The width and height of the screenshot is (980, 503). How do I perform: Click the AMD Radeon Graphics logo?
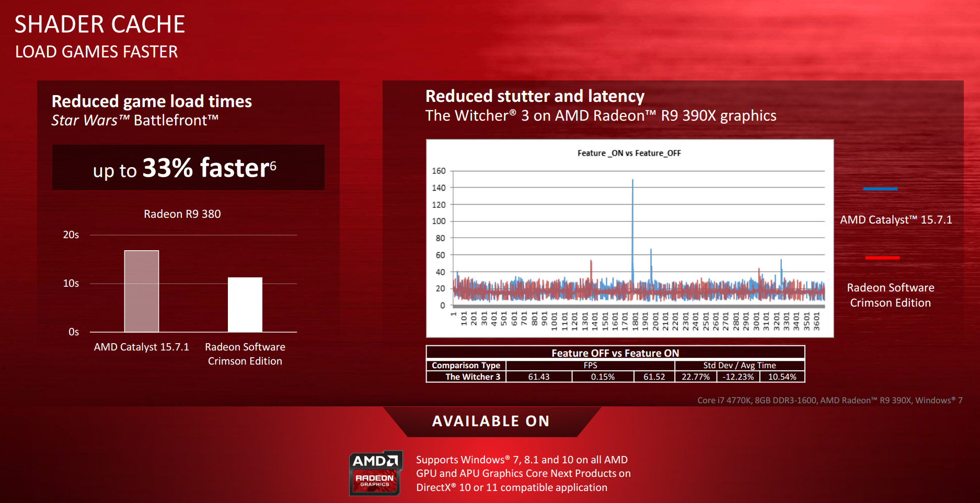tap(376, 473)
